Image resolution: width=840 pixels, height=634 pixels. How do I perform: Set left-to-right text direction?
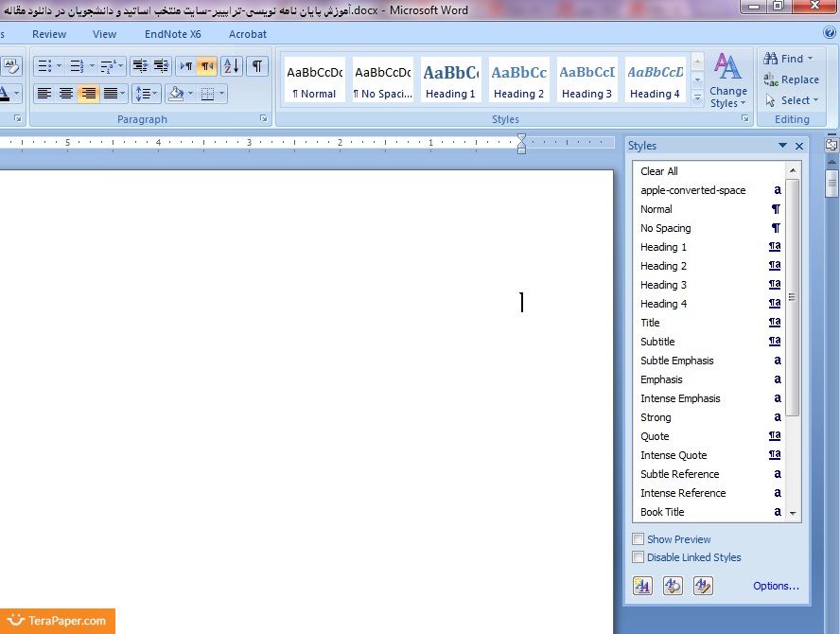point(186,66)
